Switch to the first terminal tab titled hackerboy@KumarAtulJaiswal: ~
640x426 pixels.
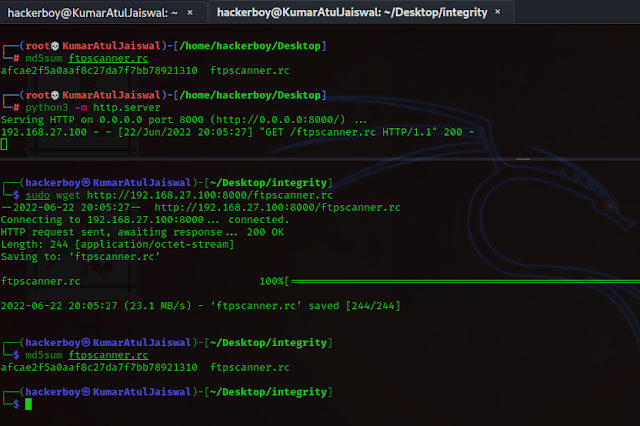point(93,13)
